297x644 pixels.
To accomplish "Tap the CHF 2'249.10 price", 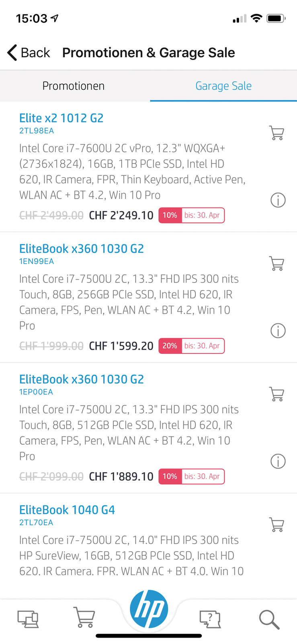I will 121,215.
